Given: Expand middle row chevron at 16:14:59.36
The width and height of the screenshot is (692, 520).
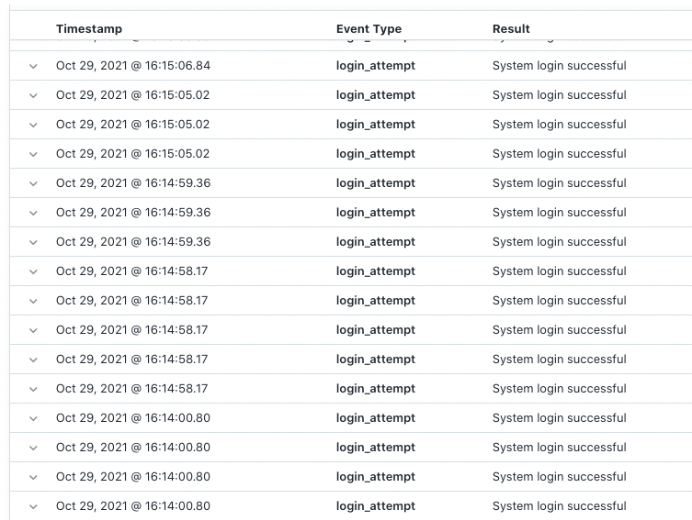Looking at the screenshot, I should click(33, 212).
